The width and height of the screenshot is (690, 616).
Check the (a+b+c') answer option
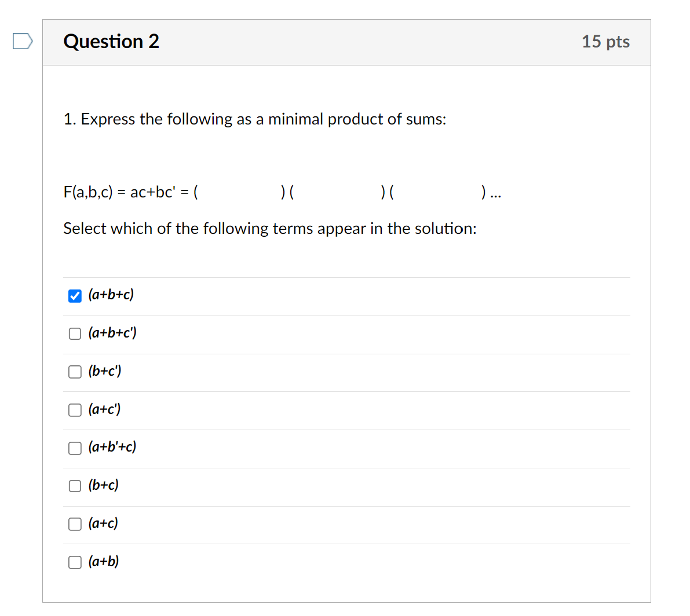(75, 333)
